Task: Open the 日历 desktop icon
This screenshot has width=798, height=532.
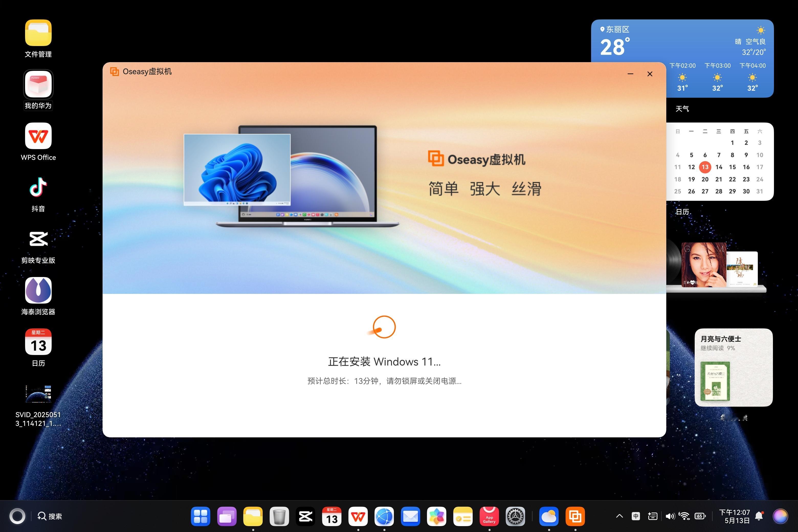Action: (38, 342)
